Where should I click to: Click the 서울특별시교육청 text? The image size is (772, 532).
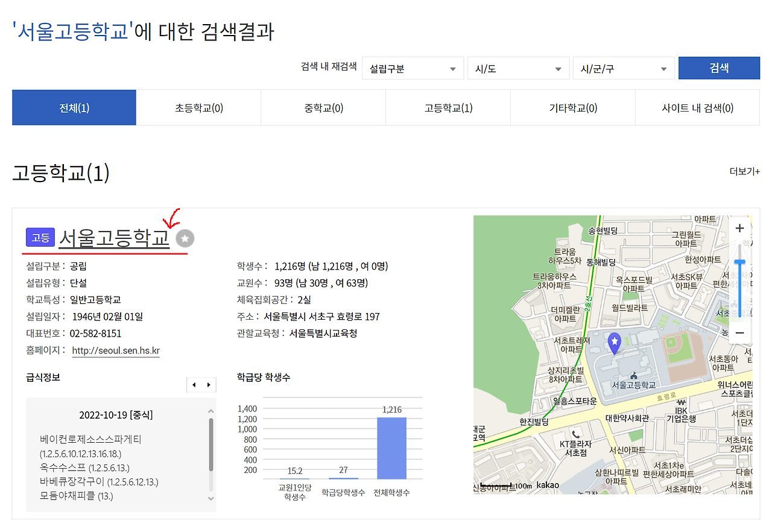tap(323, 334)
